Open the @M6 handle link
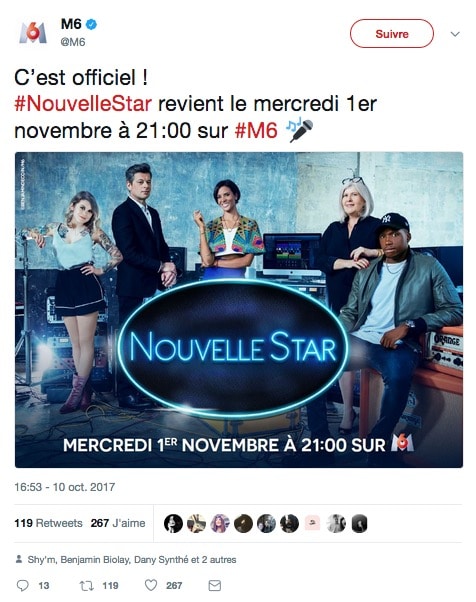Viewport: 476px width, 602px height. (x=73, y=42)
